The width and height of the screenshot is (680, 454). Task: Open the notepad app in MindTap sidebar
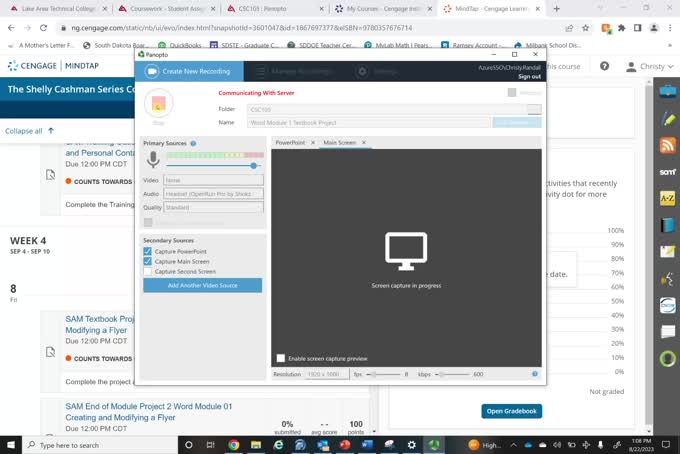[668, 252]
